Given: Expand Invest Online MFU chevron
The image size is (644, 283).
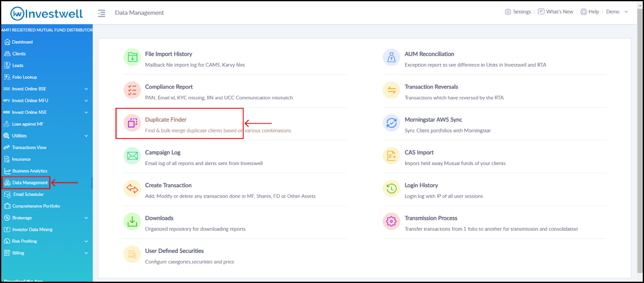Looking at the screenshot, I should (86, 101).
